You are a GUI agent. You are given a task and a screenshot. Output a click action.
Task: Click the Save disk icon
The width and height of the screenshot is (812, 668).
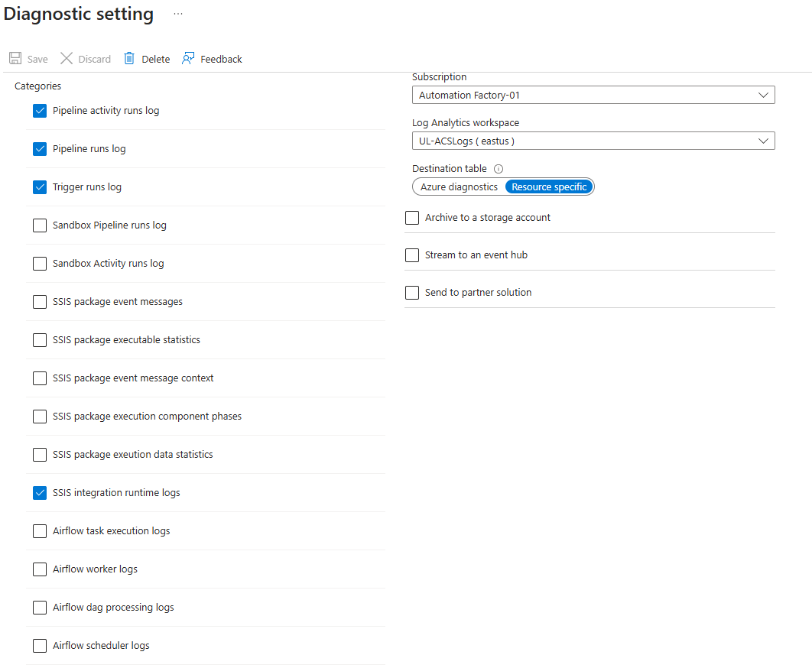point(15,58)
